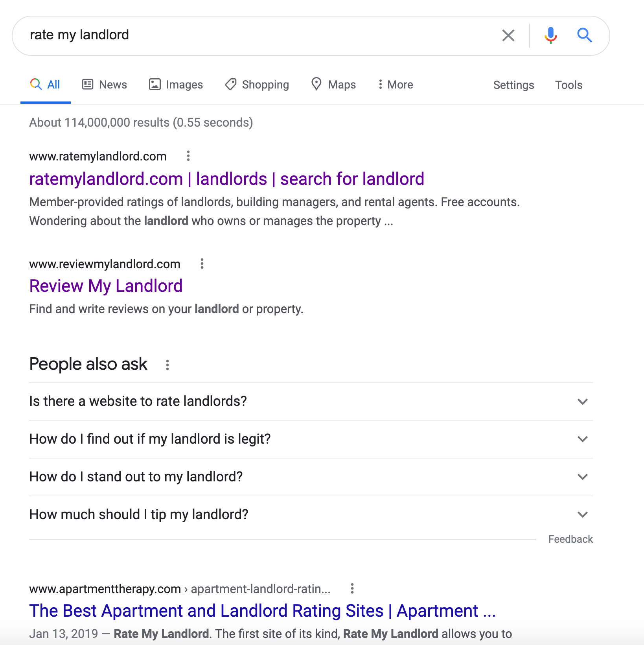Open the Review My Landlord result link

tap(106, 286)
